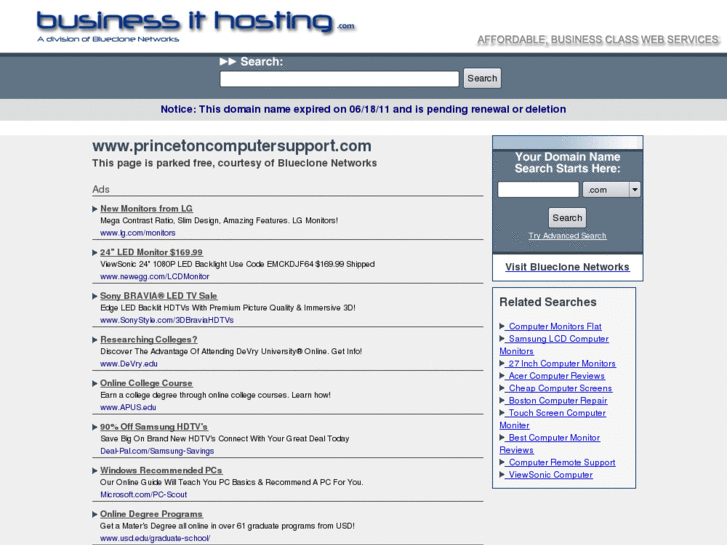Open the Computer Remote Support related search
Image resolution: width=727 pixels, height=545 pixels.
(560, 462)
